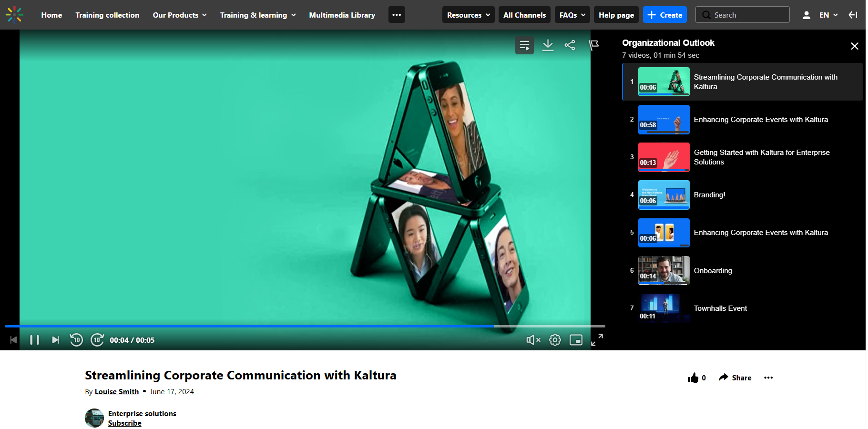The height and width of the screenshot is (429, 868).
Task: Open Louise Smith's profile link
Action: pyautogui.click(x=117, y=392)
